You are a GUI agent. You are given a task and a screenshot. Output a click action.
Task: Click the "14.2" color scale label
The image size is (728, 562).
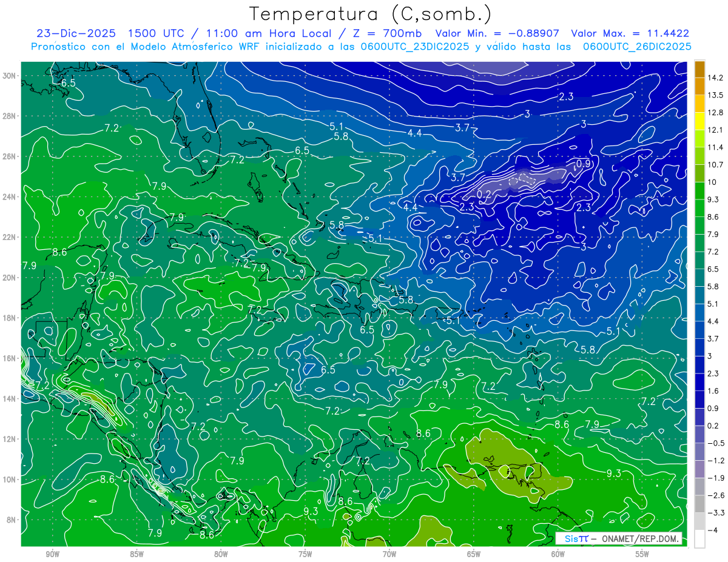pos(716,78)
